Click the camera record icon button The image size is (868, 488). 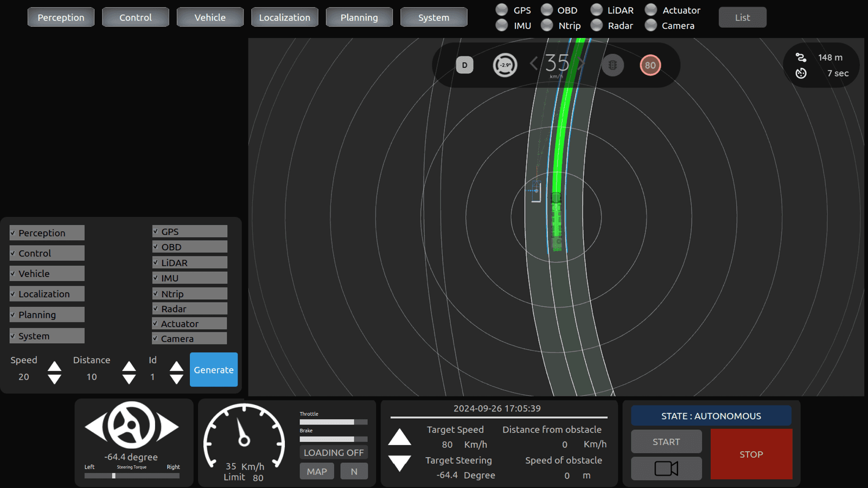click(x=666, y=468)
